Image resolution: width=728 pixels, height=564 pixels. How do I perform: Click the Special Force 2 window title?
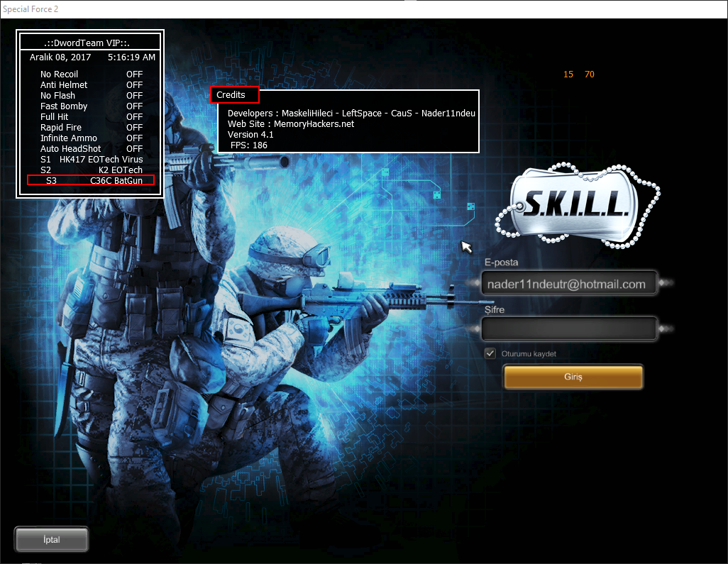[31, 9]
